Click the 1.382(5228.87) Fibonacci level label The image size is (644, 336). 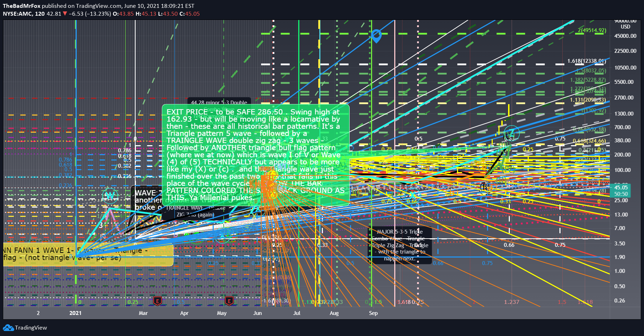tap(588, 80)
